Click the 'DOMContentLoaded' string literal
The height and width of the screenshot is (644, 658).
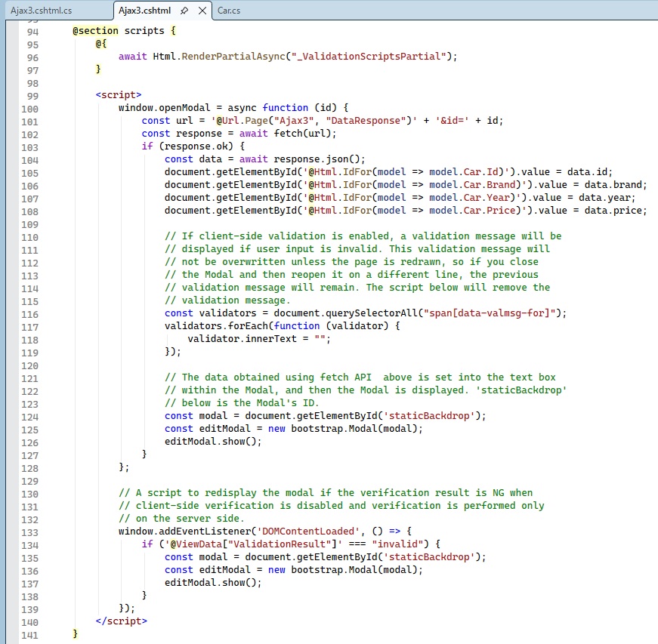click(x=308, y=532)
